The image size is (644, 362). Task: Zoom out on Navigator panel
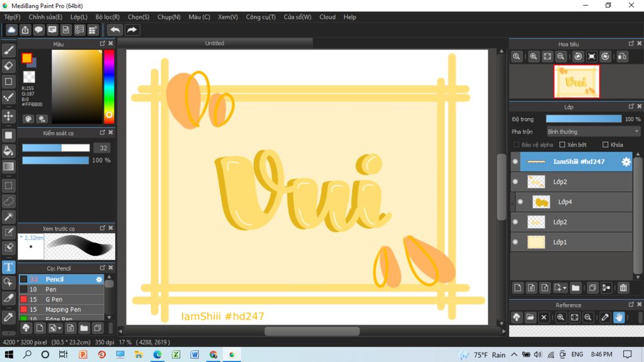tap(560, 57)
